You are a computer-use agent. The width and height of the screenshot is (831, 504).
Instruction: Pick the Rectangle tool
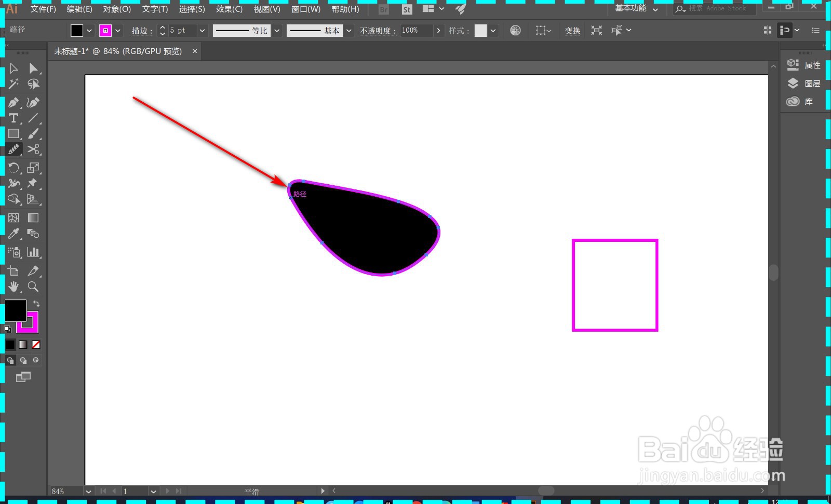14,134
